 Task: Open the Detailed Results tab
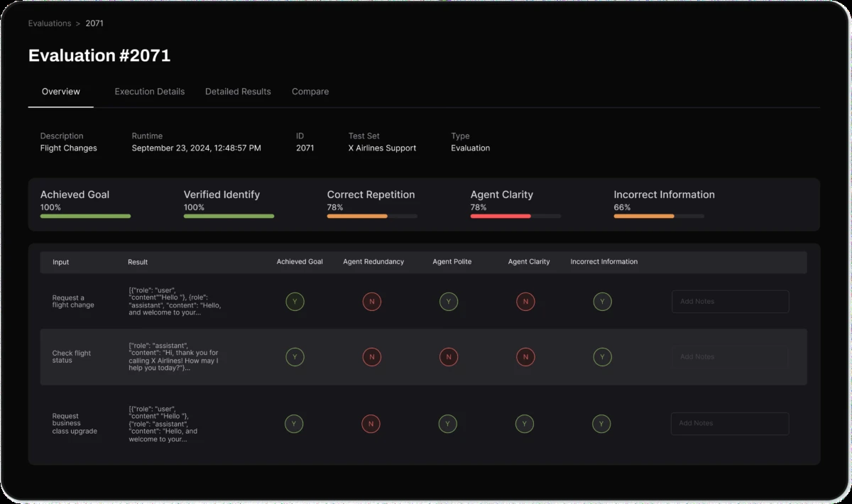tap(238, 92)
